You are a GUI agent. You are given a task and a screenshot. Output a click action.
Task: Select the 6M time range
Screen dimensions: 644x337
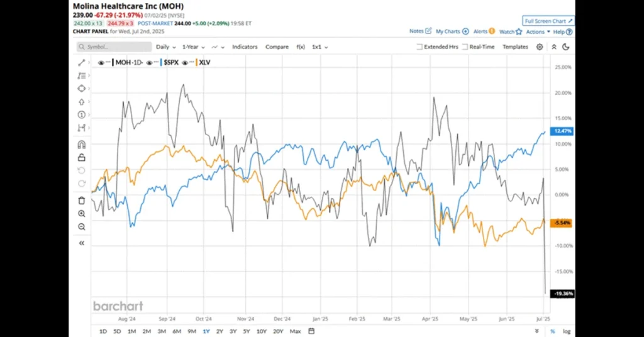177,331
